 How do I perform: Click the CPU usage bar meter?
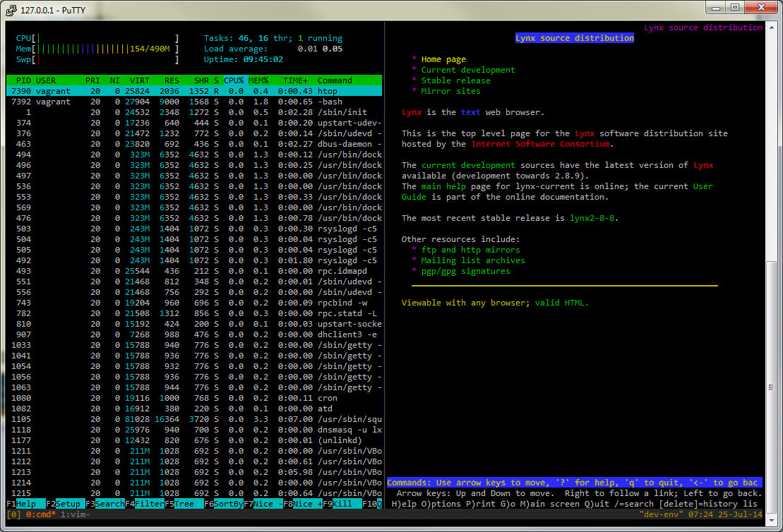tap(97, 38)
